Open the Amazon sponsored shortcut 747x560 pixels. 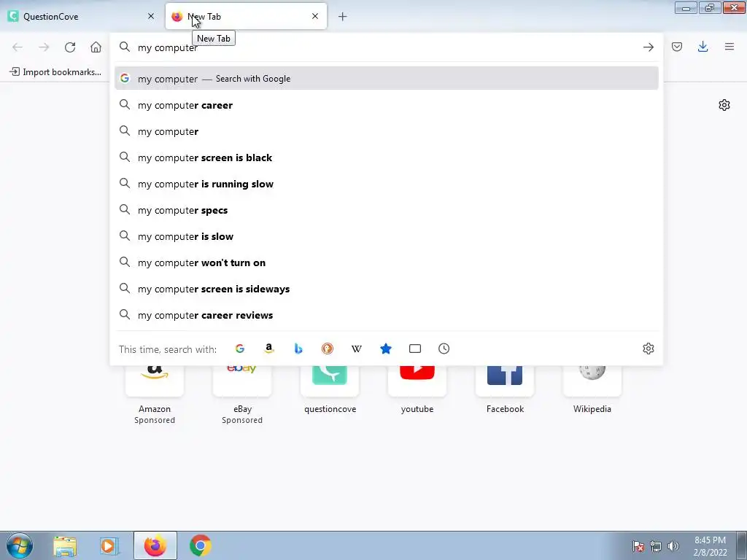pyautogui.click(x=155, y=394)
